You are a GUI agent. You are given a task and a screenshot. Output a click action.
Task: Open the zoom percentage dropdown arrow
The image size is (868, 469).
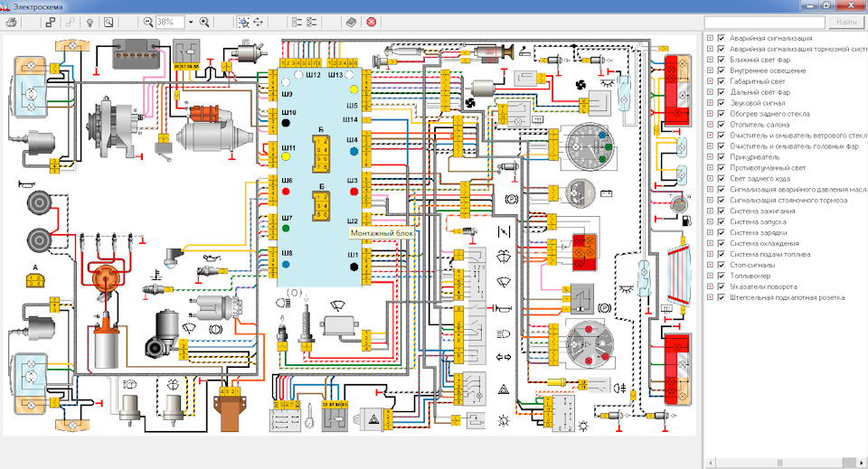pos(191,22)
